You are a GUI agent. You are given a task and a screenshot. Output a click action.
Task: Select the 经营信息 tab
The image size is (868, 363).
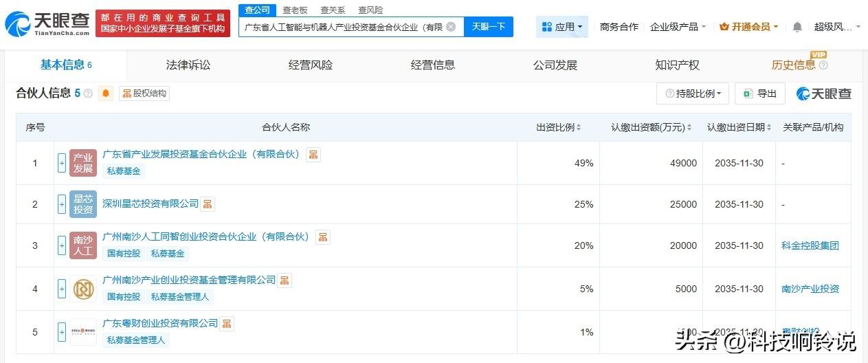[433, 65]
